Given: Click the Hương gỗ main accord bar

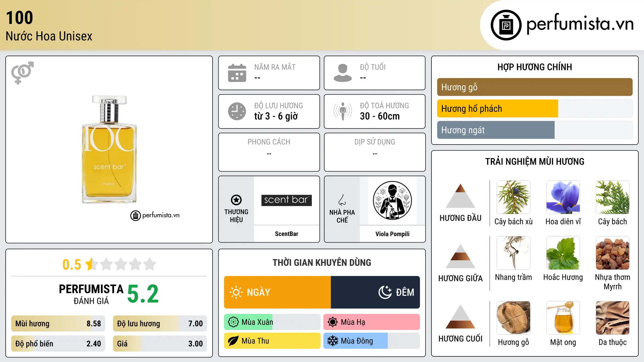Looking at the screenshot, I should click(535, 87).
